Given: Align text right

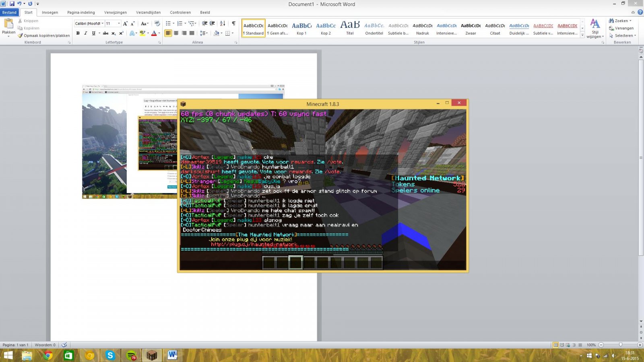Looking at the screenshot, I should coord(184,33).
